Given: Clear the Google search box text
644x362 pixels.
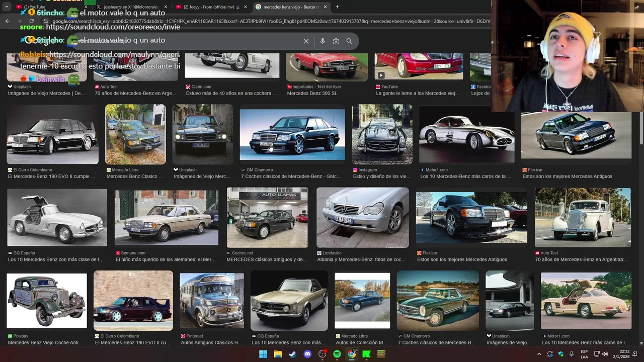Looking at the screenshot, I should [306, 41].
